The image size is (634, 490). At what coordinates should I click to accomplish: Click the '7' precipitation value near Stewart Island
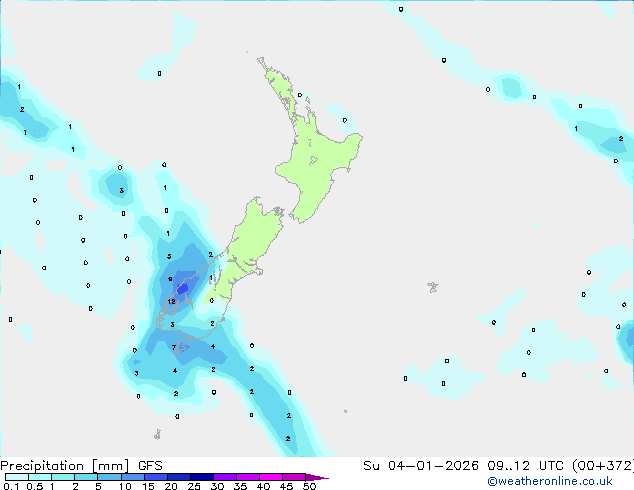click(x=174, y=347)
